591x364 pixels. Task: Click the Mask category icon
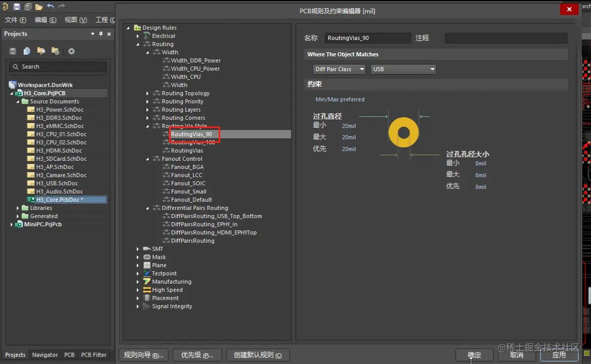click(147, 257)
